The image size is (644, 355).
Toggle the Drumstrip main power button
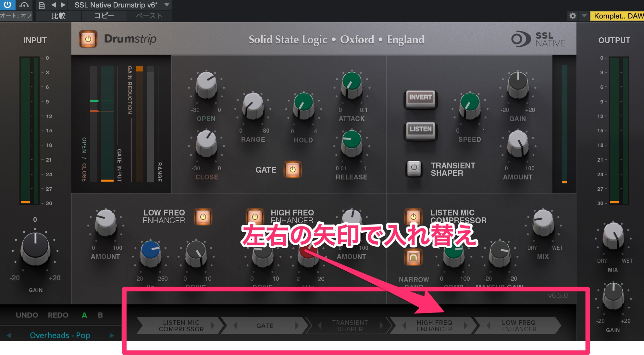click(88, 39)
